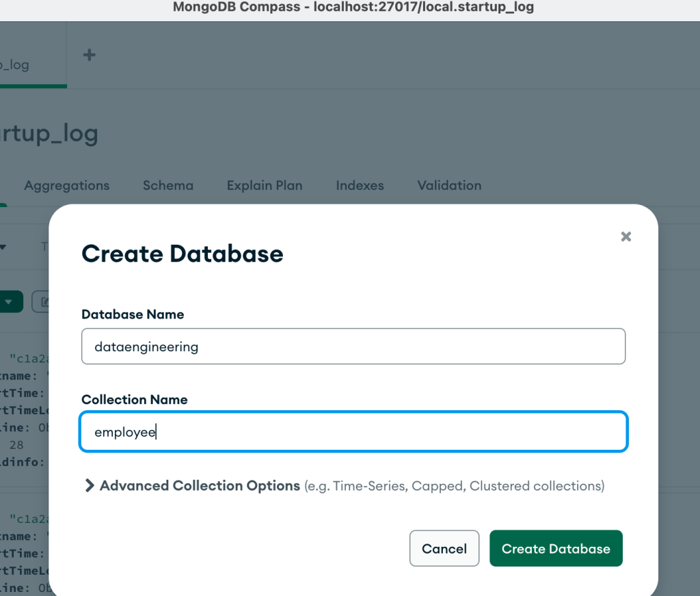Focus the Database Name field containing dataengineering
Image resolution: width=700 pixels, height=596 pixels.
[353, 347]
